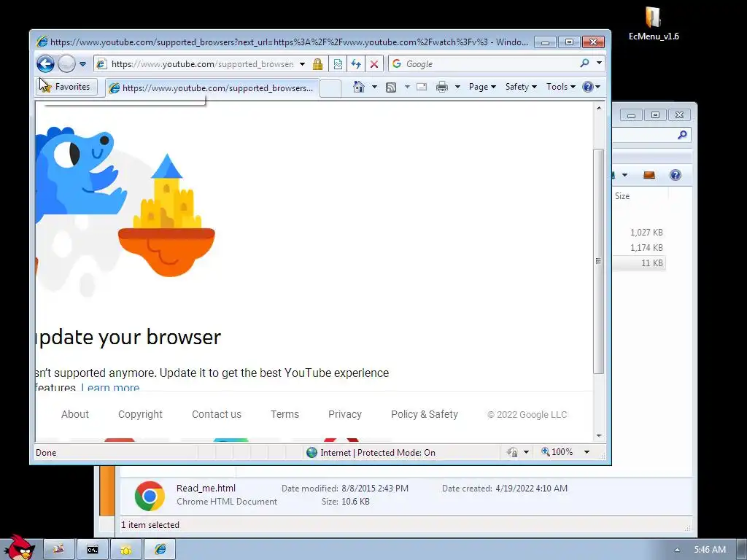The width and height of the screenshot is (747, 560).
Task: Open Command Prompt from the taskbar
Action: [x=93, y=550]
